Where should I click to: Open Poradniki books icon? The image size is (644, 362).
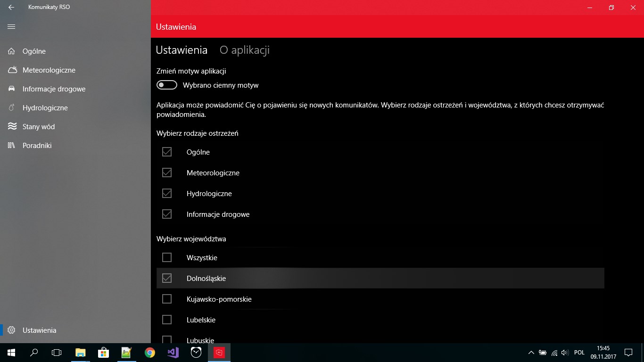click(12, 145)
